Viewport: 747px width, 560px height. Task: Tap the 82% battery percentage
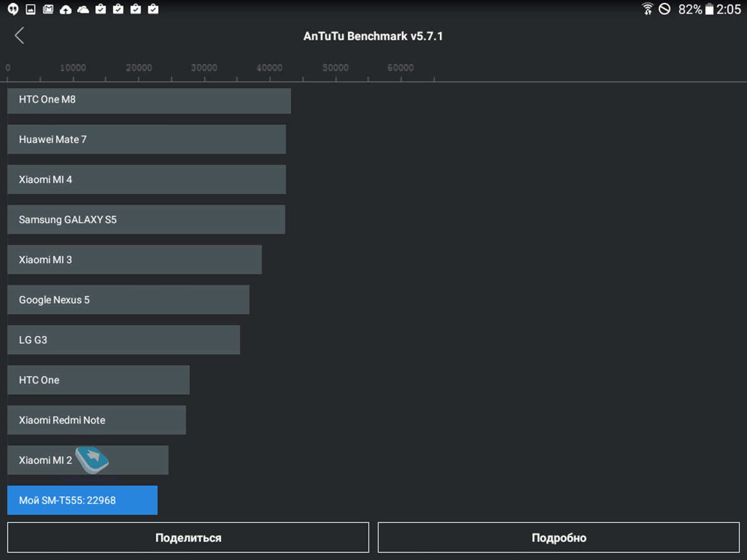pyautogui.click(x=690, y=9)
